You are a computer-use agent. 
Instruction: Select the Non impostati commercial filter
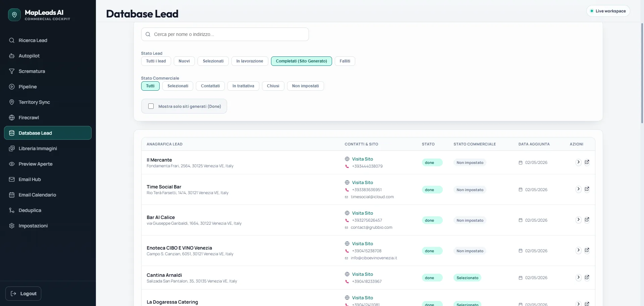click(305, 86)
